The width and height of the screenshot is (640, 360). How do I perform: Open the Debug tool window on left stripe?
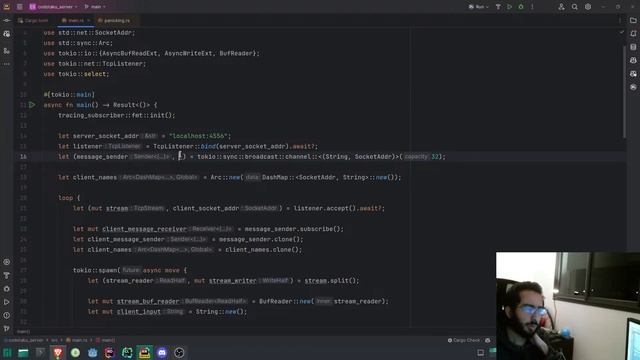tap(7, 289)
